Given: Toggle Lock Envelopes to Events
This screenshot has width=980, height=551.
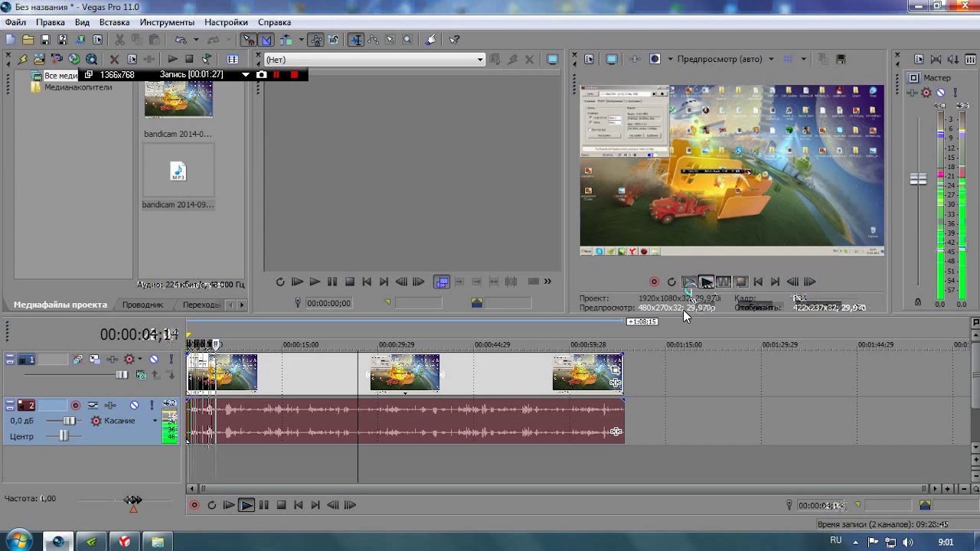Looking at the screenshot, I should (315, 40).
